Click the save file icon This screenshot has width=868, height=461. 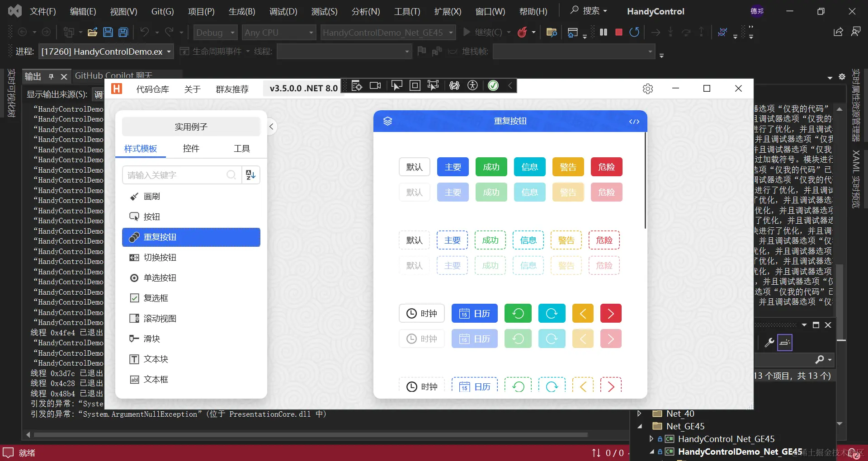(x=108, y=32)
